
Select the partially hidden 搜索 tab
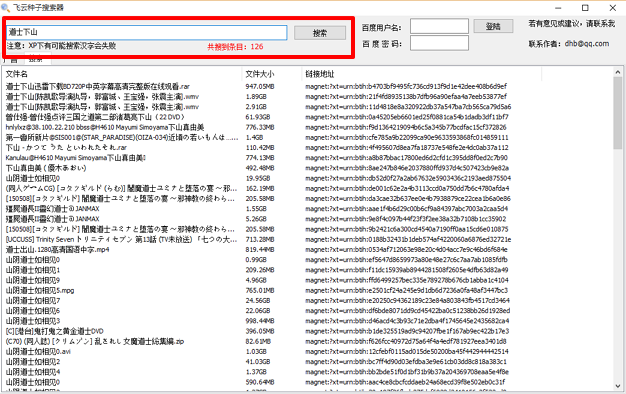point(37,60)
